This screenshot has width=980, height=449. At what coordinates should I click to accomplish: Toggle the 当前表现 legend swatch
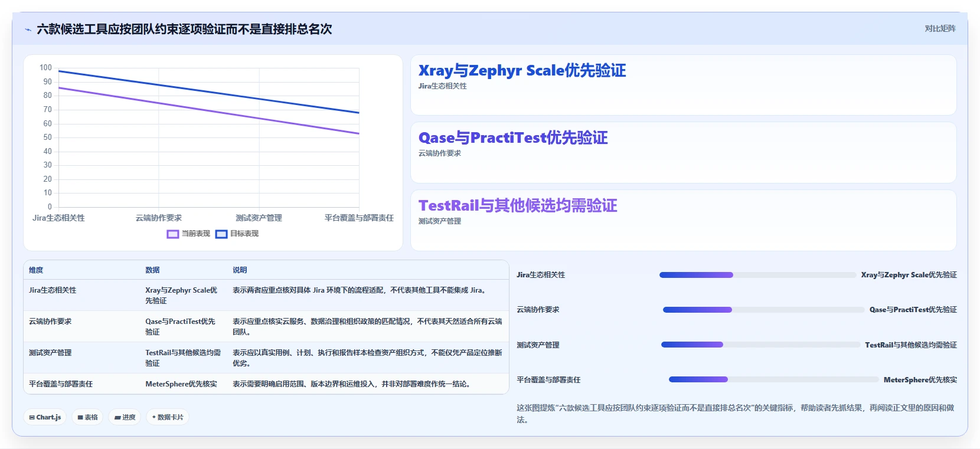(172, 234)
